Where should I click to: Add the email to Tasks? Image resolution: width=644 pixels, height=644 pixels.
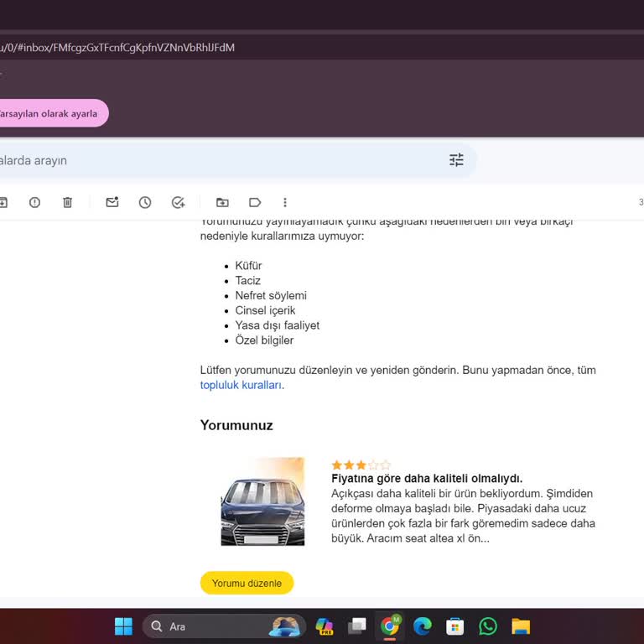tap(178, 202)
